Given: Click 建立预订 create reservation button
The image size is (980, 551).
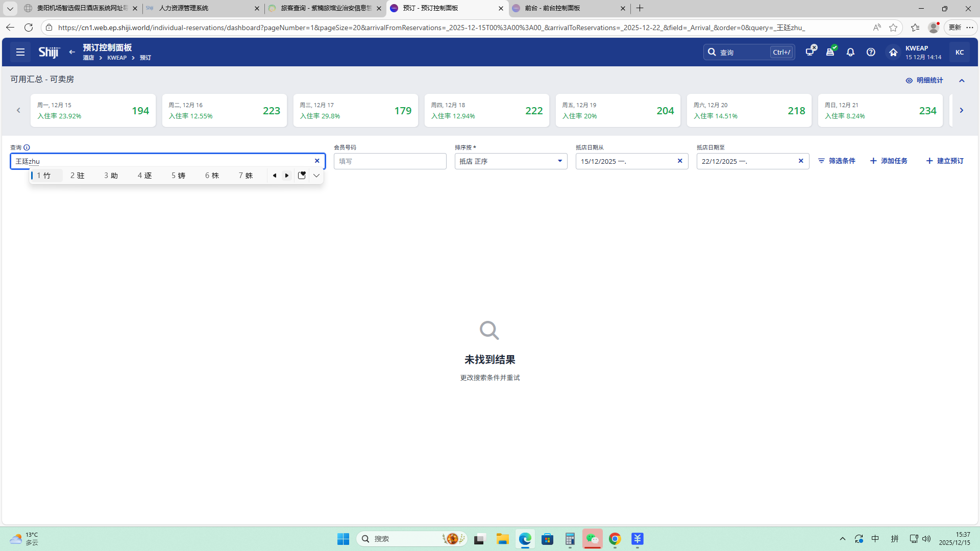Looking at the screenshot, I should [x=945, y=161].
